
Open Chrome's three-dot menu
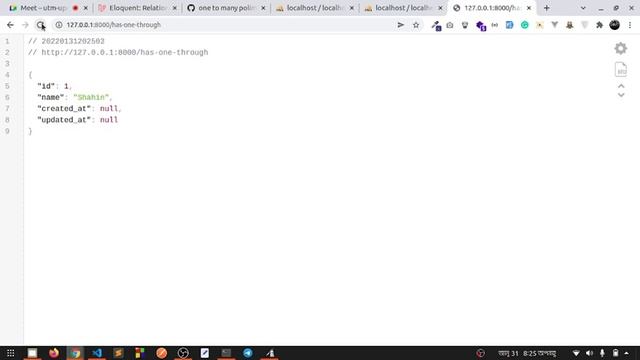pyautogui.click(x=630, y=25)
